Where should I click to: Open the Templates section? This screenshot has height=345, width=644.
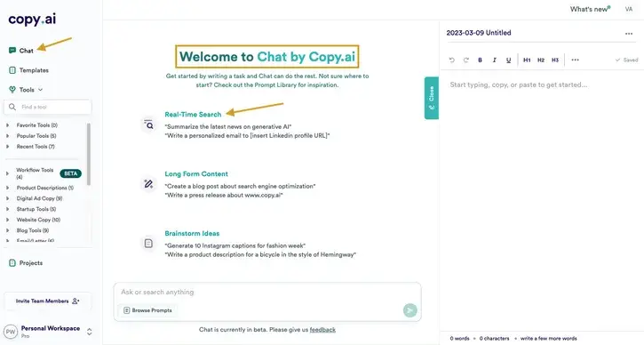tap(28, 70)
